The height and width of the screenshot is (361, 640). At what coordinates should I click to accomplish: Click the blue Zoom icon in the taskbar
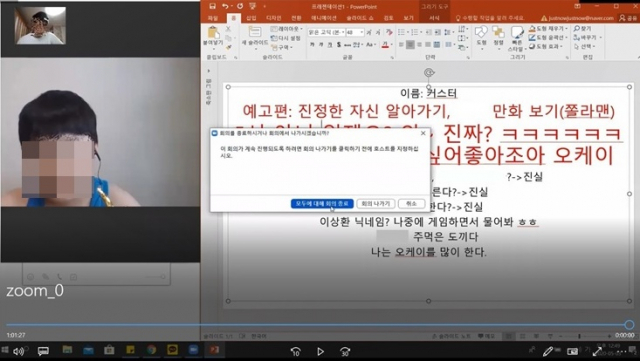[x=193, y=350]
